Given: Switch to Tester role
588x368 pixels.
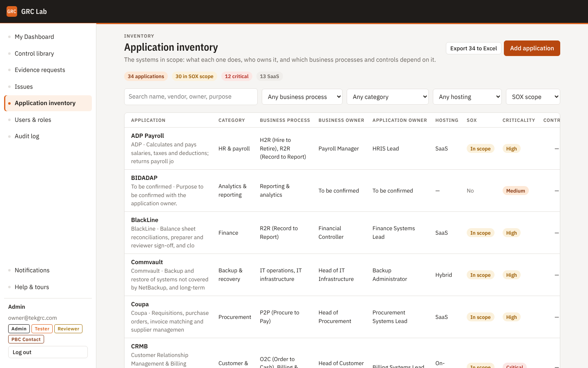Looking at the screenshot, I should (x=42, y=329).
